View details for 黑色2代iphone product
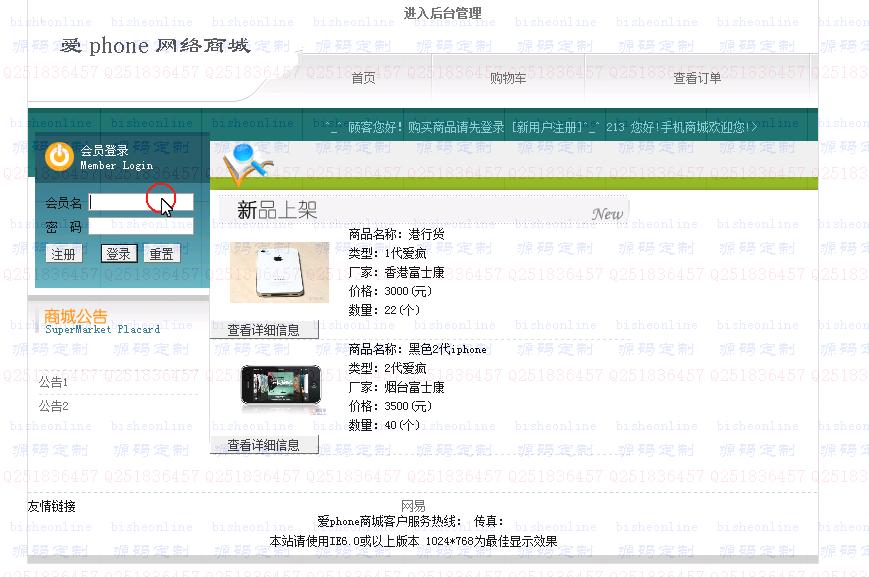 264,445
